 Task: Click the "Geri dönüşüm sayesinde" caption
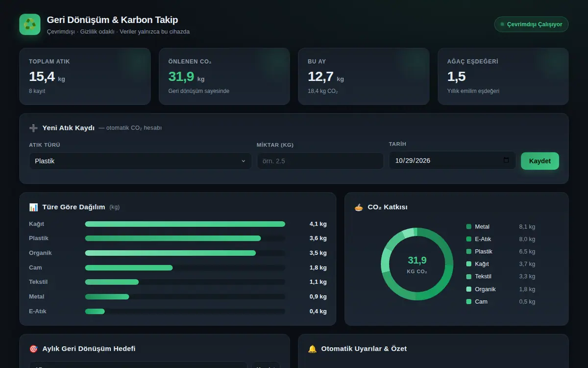199,91
